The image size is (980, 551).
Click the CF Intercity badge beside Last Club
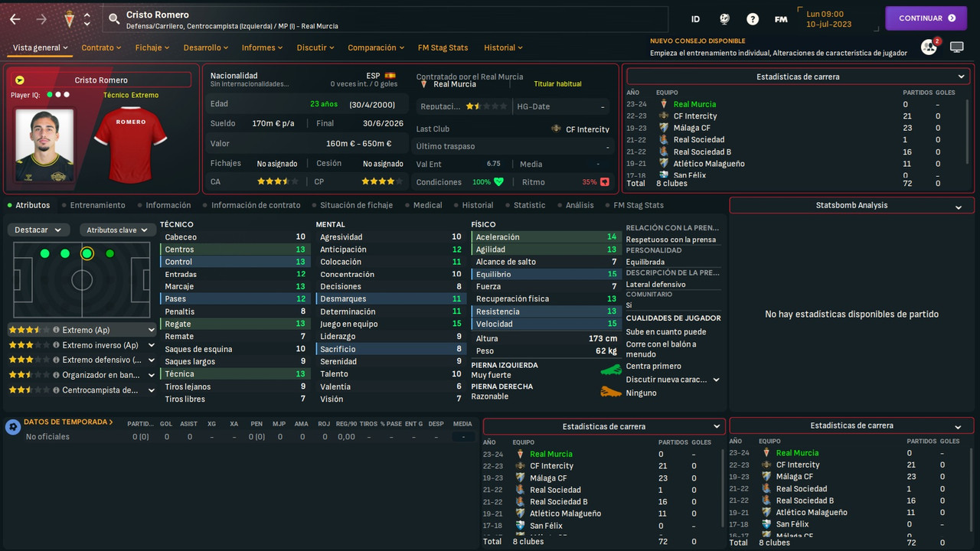click(556, 129)
